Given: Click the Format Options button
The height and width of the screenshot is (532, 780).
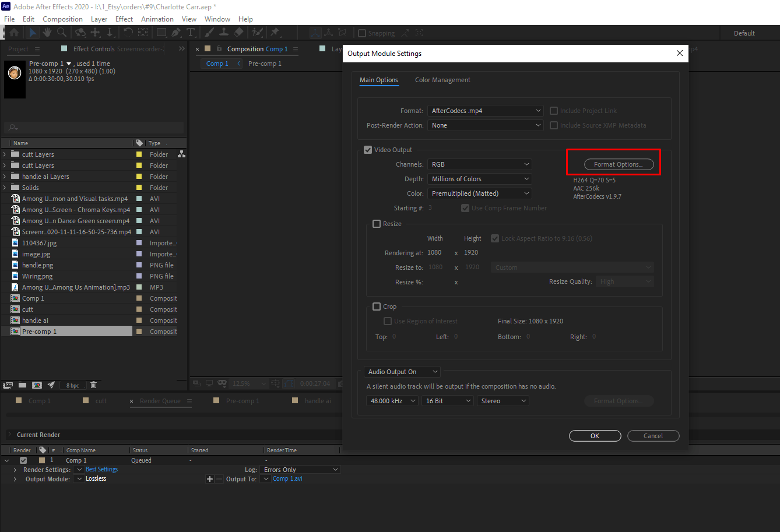Looking at the screenshot, I should point(619,164).
